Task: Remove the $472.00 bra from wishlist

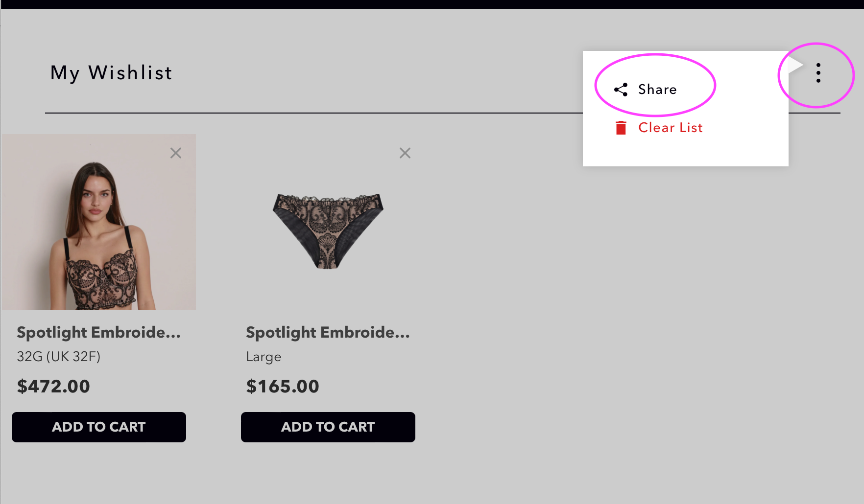Action: click(x=176, y=153)
